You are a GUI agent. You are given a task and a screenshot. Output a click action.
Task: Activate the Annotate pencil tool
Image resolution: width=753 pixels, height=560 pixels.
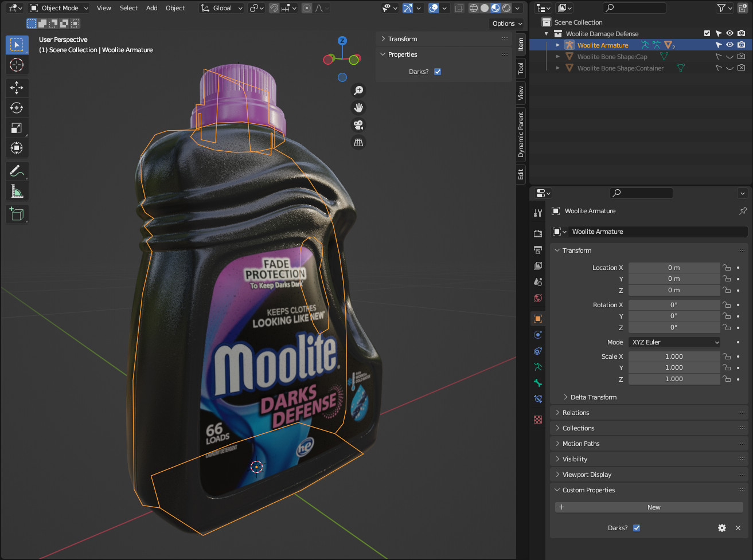pyautogui.click(x=17, y=171)
